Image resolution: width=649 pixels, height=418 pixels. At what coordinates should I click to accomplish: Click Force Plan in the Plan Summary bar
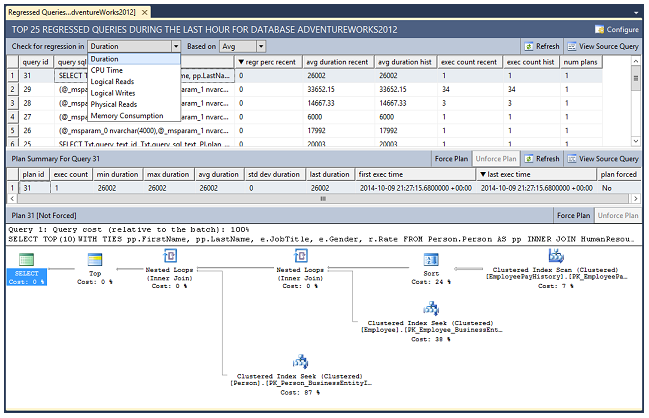coord(451,159)
